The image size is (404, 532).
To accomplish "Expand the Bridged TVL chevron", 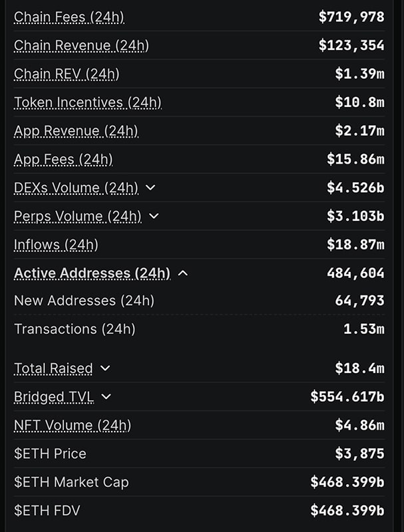I will tap(106, 397).
